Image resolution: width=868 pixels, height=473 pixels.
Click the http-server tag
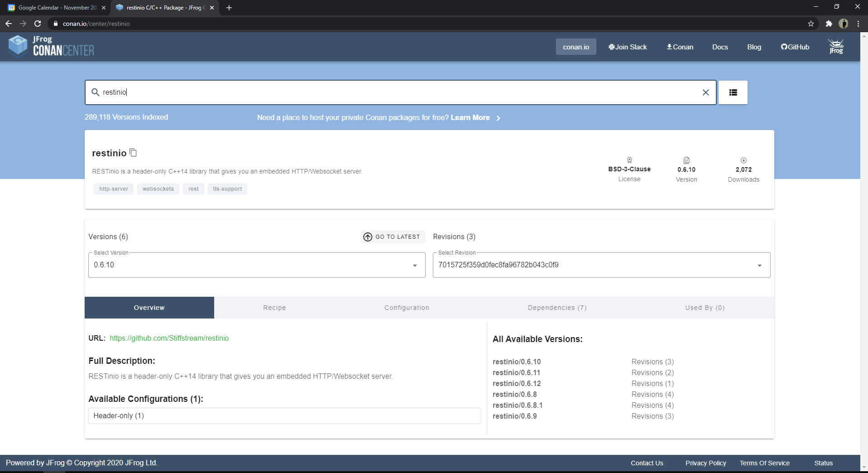114,188
